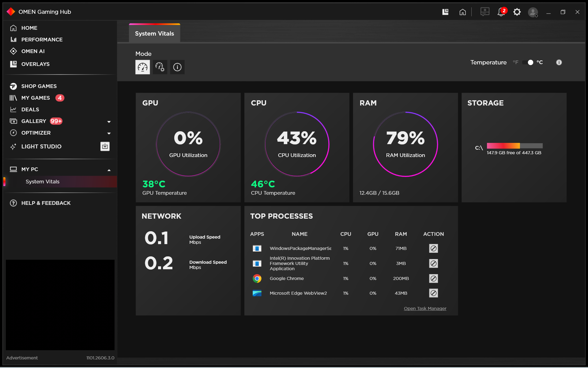Image resolution: width=588 pixels, height=368 pixels.
Task: Select the speedometer mode icon
Action: point(143,67)
